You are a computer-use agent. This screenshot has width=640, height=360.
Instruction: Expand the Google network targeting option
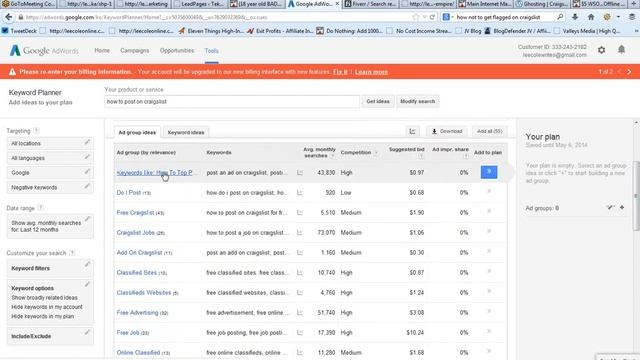[x=50, y=173]
